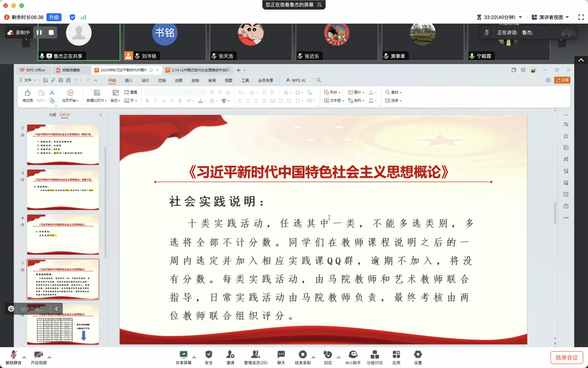This screenshot has height=368, width=588.
Task: Toggle start video button
Action: 38,354
